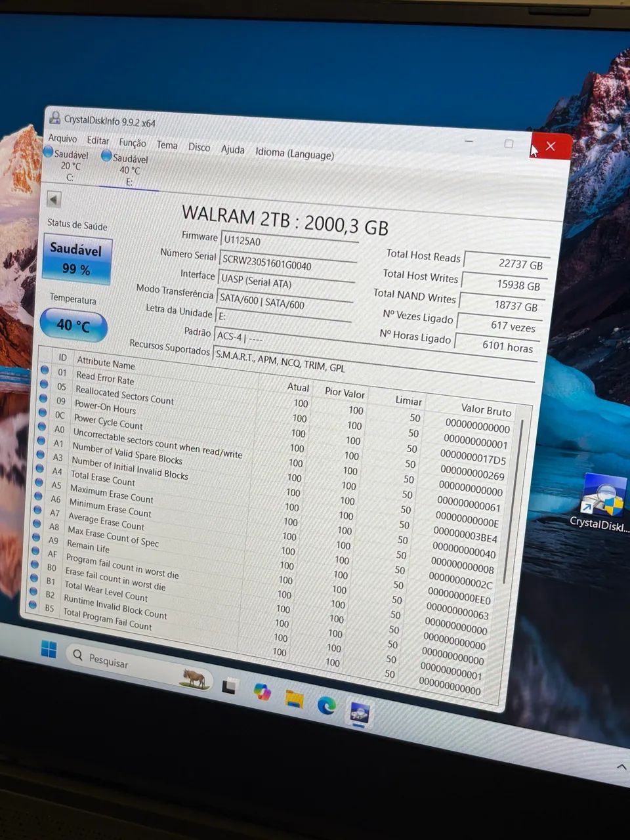Open the Arquivo menu
The height and width of the screenshot is (840, 630).
(62, 138)
